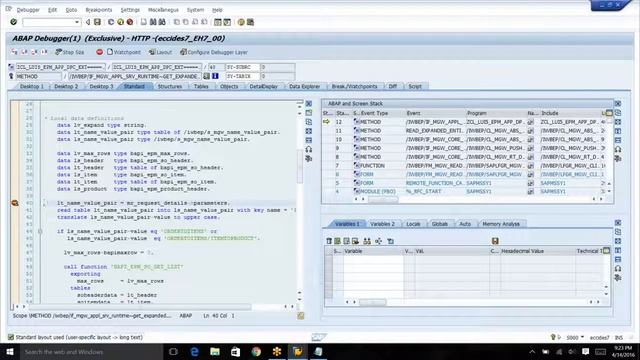Close the source code tool panel
Viewport: 640px width, 360px height.
(309, 104)
